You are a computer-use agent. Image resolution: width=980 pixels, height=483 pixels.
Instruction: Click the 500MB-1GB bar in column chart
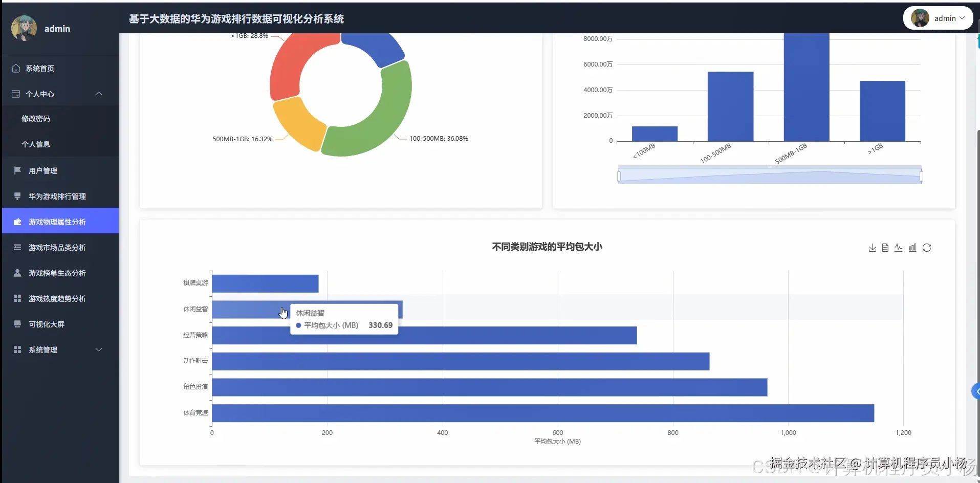tap(807, 87)
